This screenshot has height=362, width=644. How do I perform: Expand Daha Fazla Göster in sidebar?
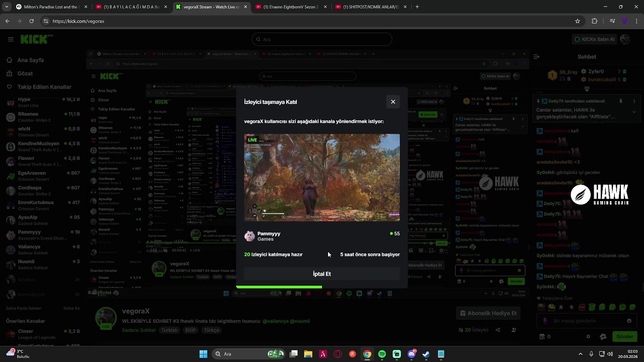(24, 308)
